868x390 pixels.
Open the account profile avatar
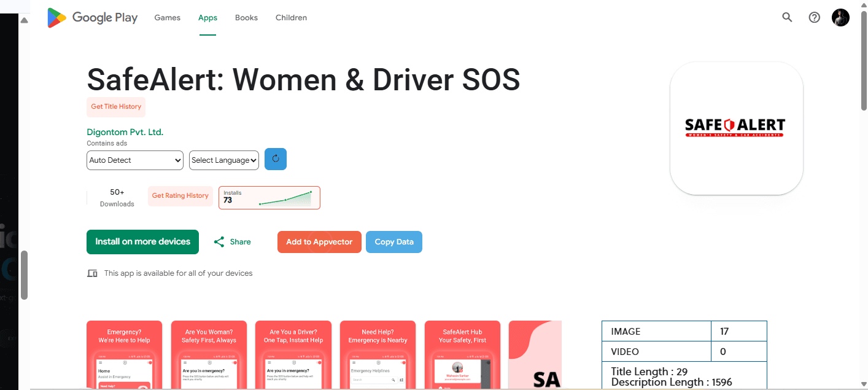pos(840,17)
